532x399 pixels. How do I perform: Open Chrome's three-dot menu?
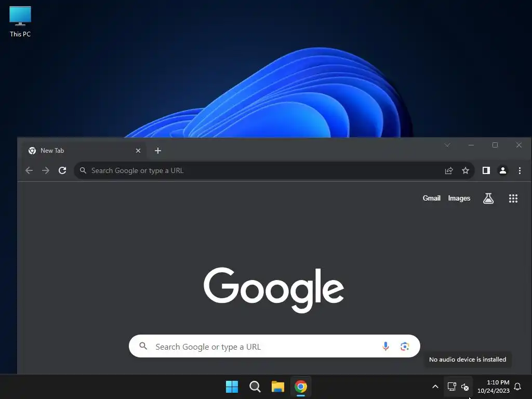tap(520, 170)
